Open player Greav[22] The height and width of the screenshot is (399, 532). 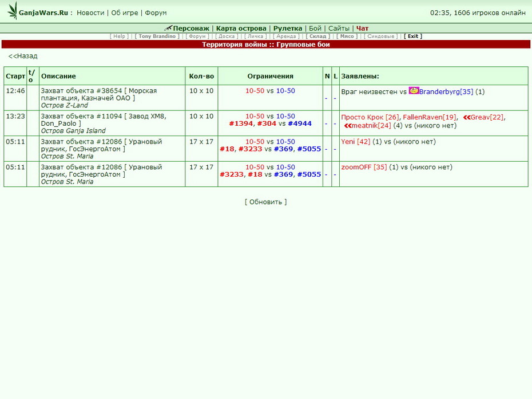pos(487,117)
